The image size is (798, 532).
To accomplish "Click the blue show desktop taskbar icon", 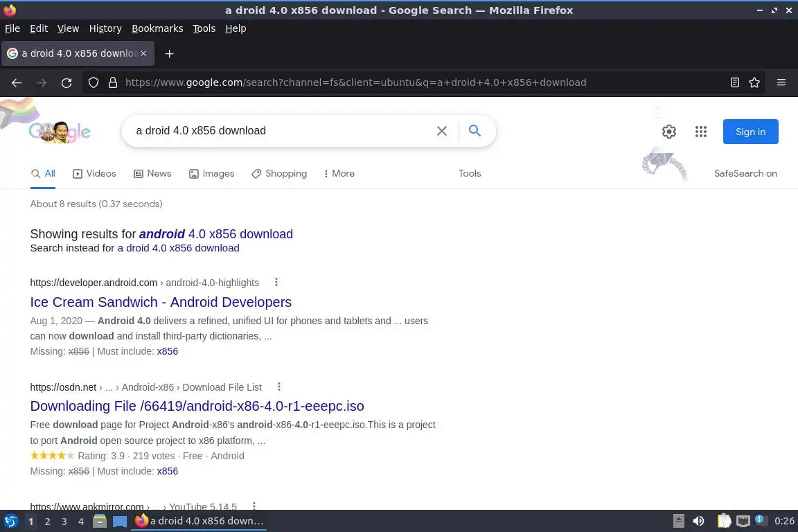I will click(x=120, y=522).
